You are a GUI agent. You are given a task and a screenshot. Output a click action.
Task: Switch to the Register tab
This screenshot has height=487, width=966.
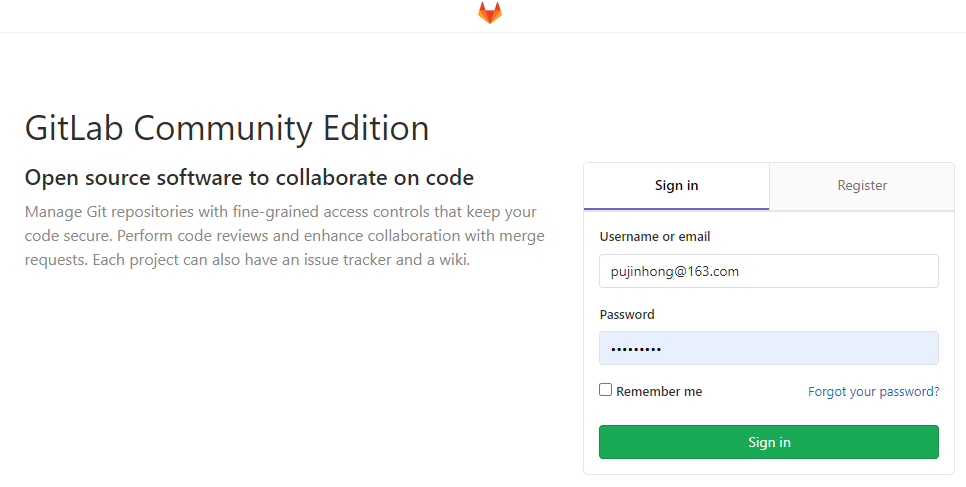coord(862,186)
